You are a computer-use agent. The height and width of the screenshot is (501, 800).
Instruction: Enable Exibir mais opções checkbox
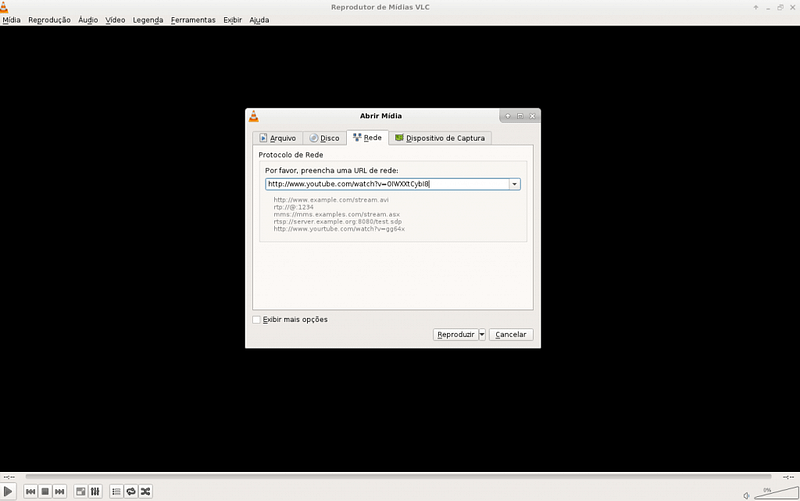[257, 320]
